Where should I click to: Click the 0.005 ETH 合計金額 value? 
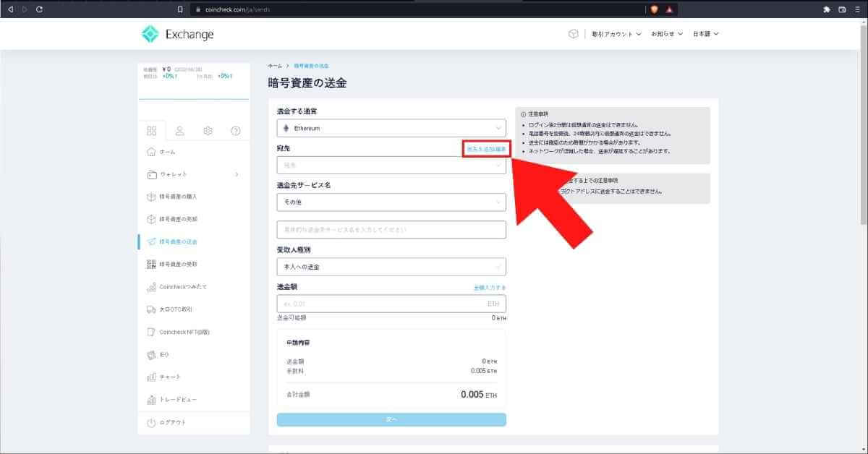point(479,395)
